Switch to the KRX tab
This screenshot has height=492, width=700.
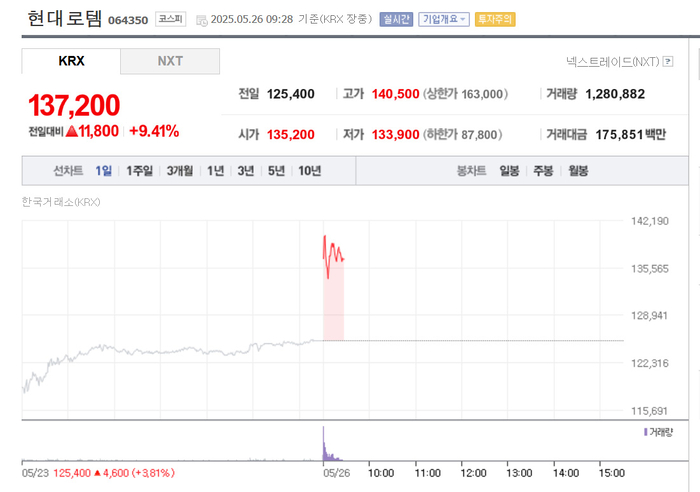71,61
